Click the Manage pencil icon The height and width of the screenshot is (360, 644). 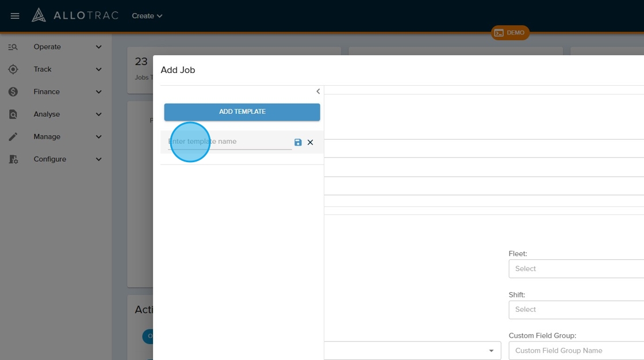(13, 137)
